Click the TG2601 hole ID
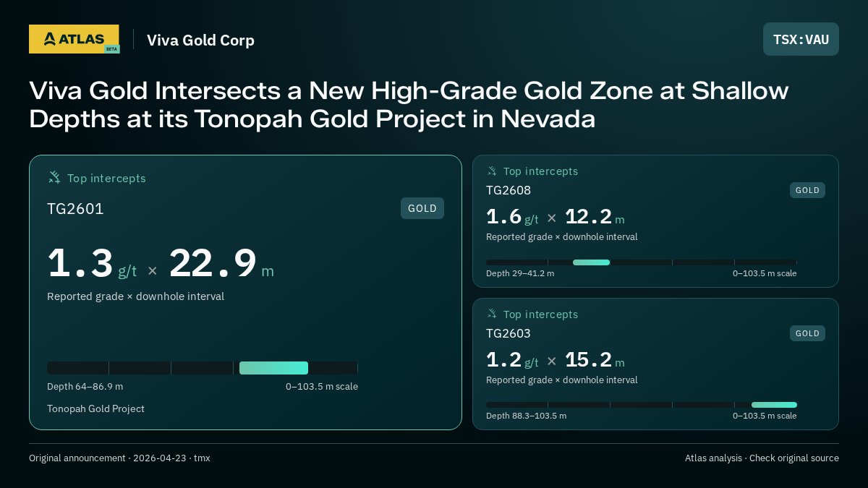Viewport: 868px width, 488px height. pos(75,209)
